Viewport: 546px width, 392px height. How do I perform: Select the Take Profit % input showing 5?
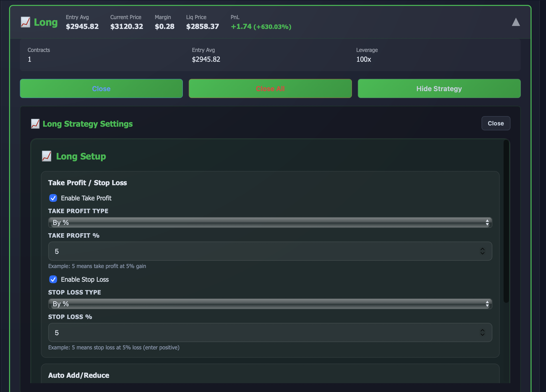(221, 251)
